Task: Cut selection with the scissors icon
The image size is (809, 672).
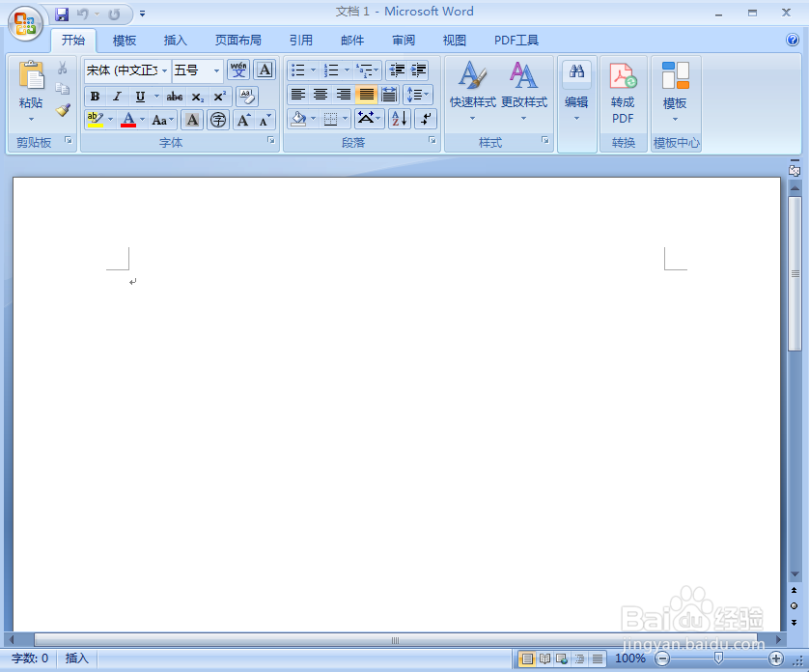Action: click(x=63, y=69)
